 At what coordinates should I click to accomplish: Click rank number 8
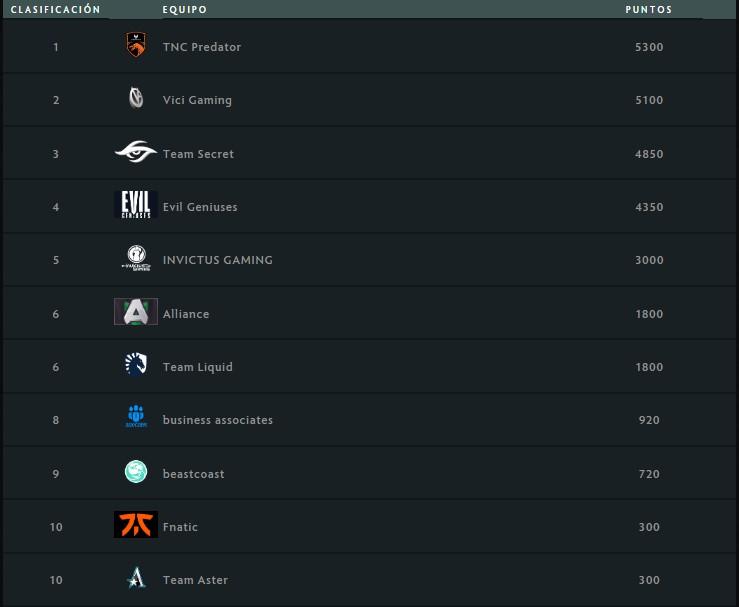click(x=56, y=420)
